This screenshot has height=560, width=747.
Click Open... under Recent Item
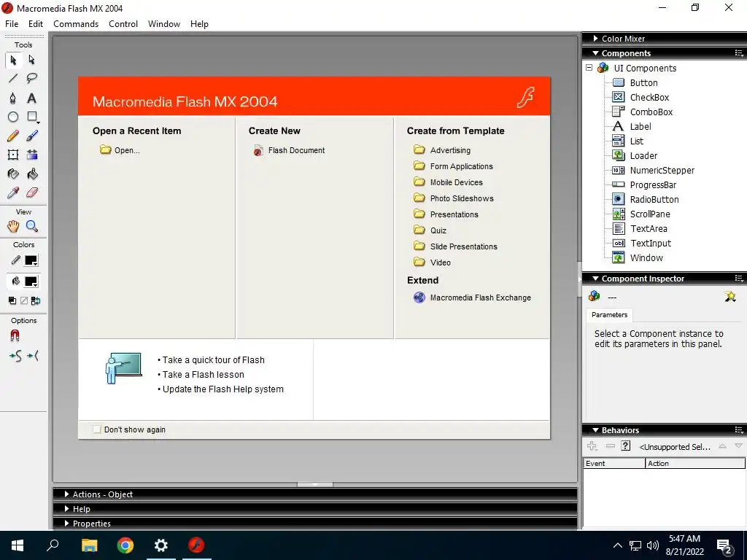120,150
